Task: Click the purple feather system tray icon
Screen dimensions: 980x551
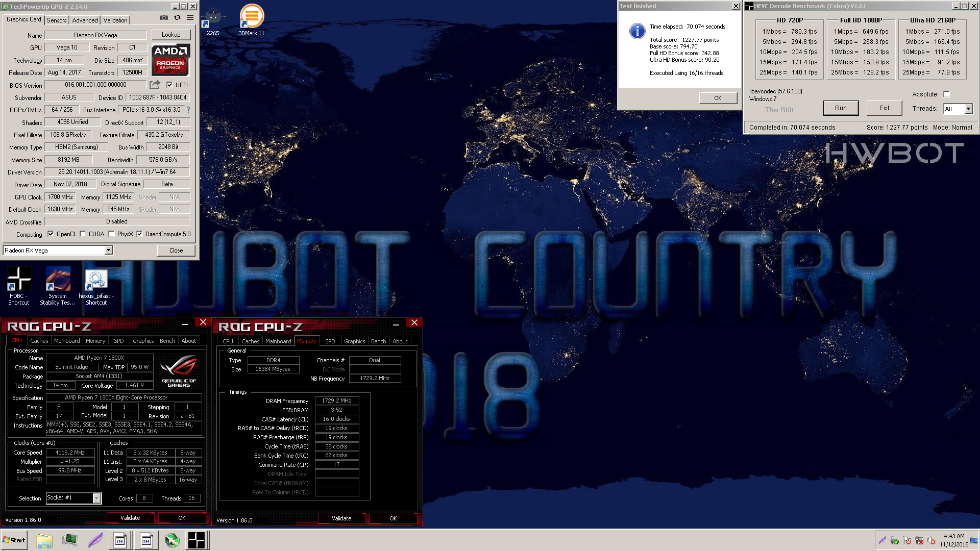Action: (x=882, y=540)
